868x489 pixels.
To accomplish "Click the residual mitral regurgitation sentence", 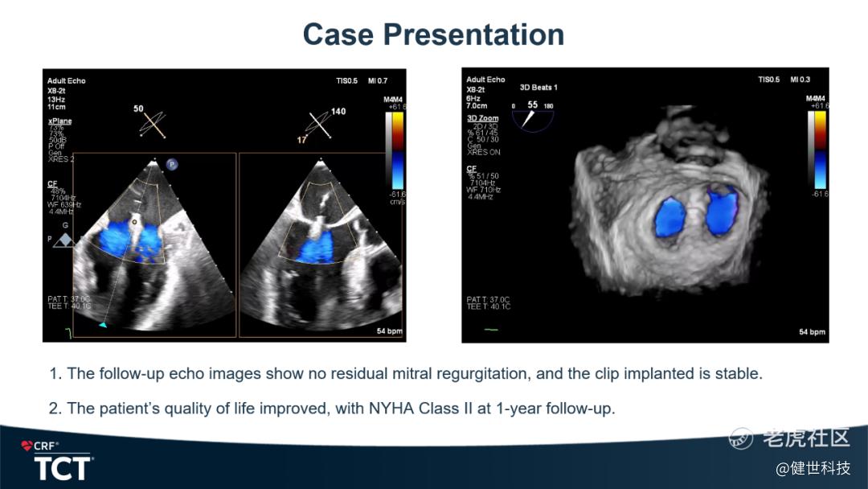I will click(x=406, y=374).
